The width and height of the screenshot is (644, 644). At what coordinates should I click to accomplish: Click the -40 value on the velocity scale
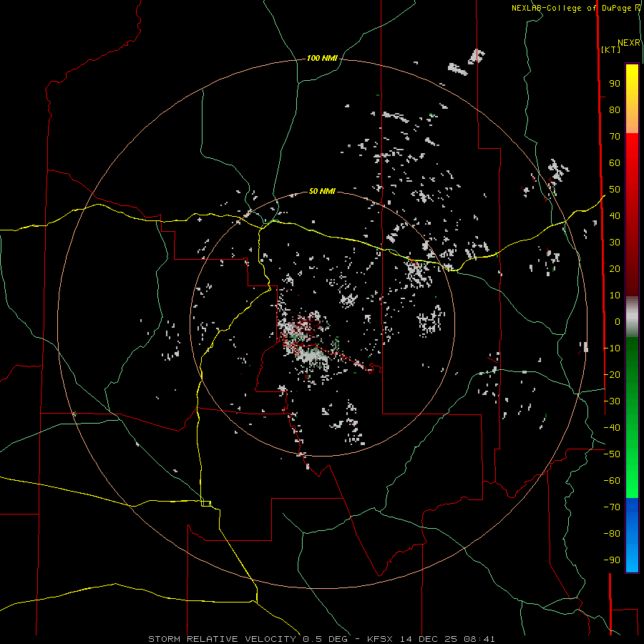(x=612, y=428)
